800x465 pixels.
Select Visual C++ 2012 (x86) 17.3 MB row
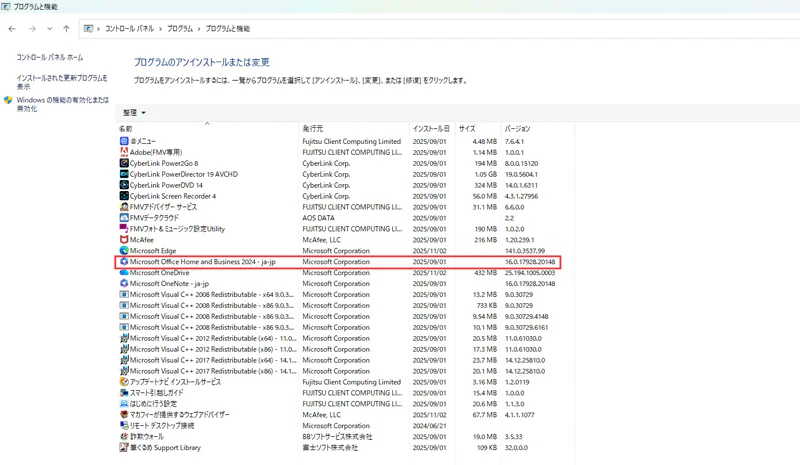tap(338, 349)
